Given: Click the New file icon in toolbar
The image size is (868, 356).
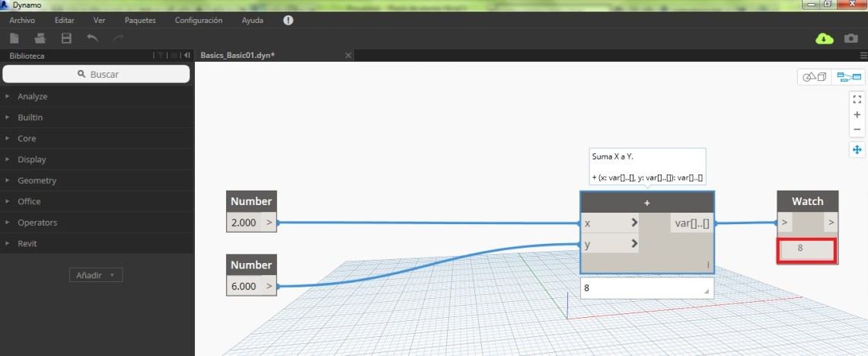Looking at the screenshot, I should [x=14, y=38].
